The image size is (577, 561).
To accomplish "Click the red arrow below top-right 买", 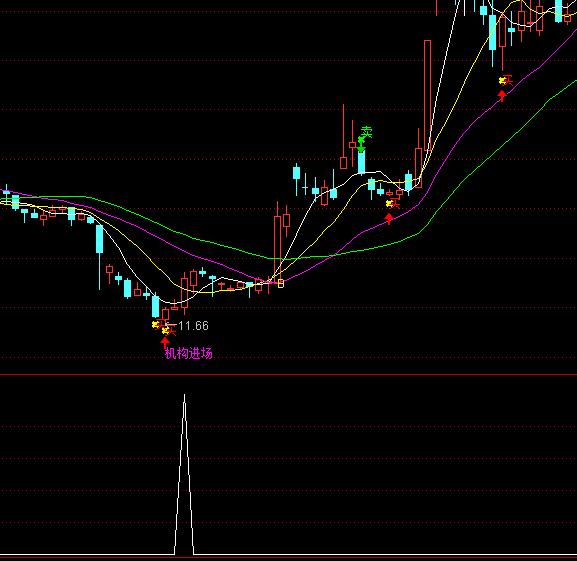I will (x=502, y=96).
